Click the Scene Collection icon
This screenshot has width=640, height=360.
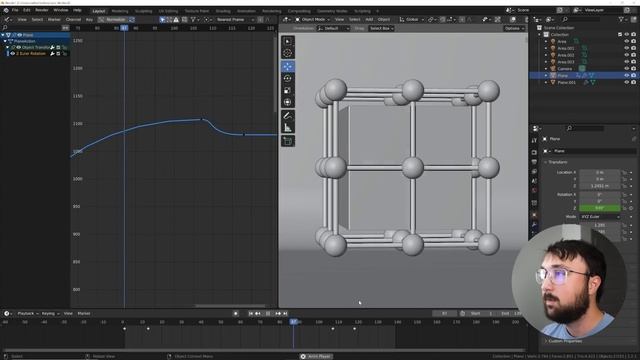point(539,28)
